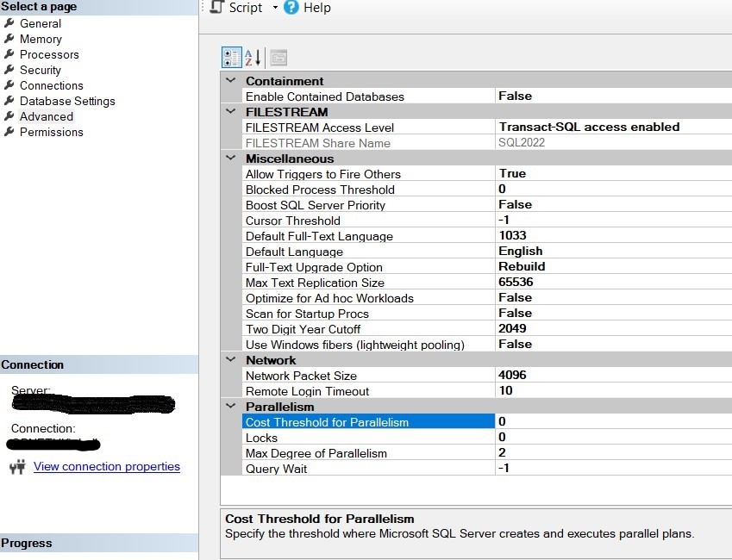Collapse the Parallelism section
Screen dimensions: 732x560
(x=230, y=407)
